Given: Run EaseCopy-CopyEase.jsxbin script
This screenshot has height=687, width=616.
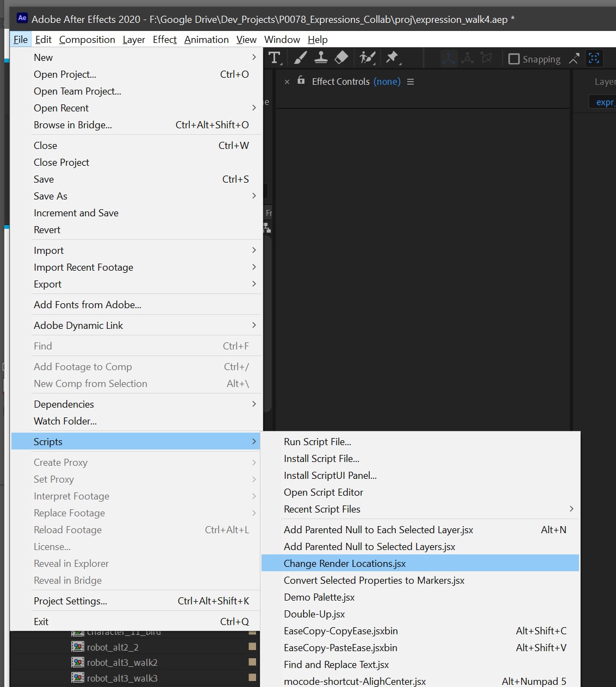Looking at the screenshot, I should tap(420, 631).
